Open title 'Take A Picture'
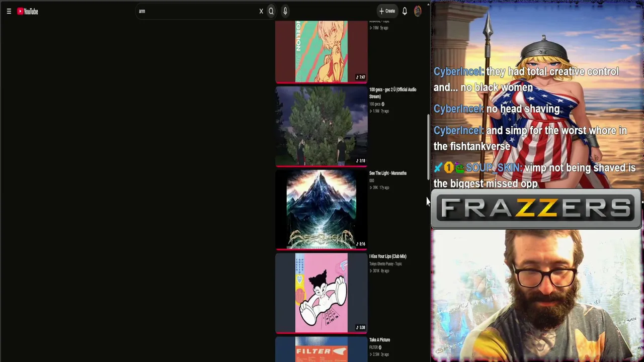The height and width of the screenshot is (362, 644). (380, 340)
